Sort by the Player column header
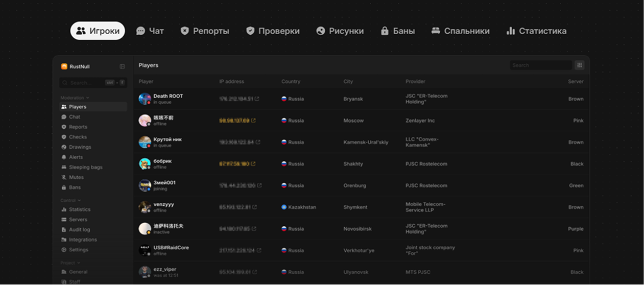Image resolution: width=644 pixels, height=285 pixels. point(146,82)
